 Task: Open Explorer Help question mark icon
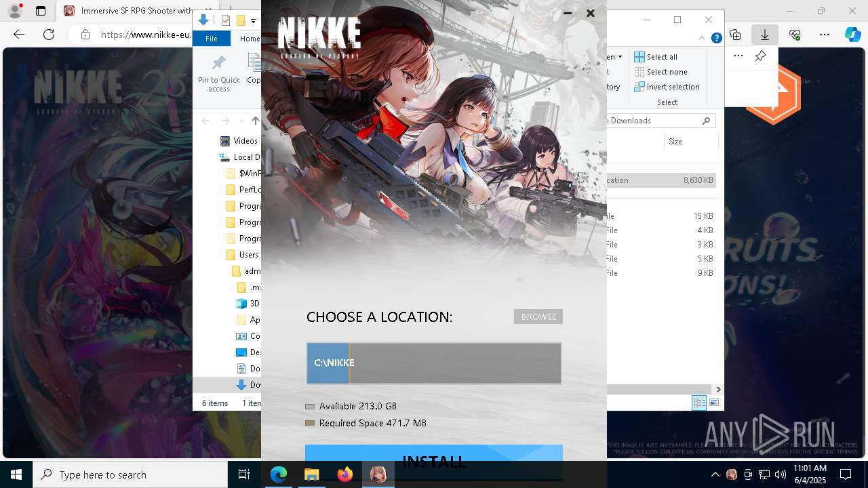[x=716, y=39]
